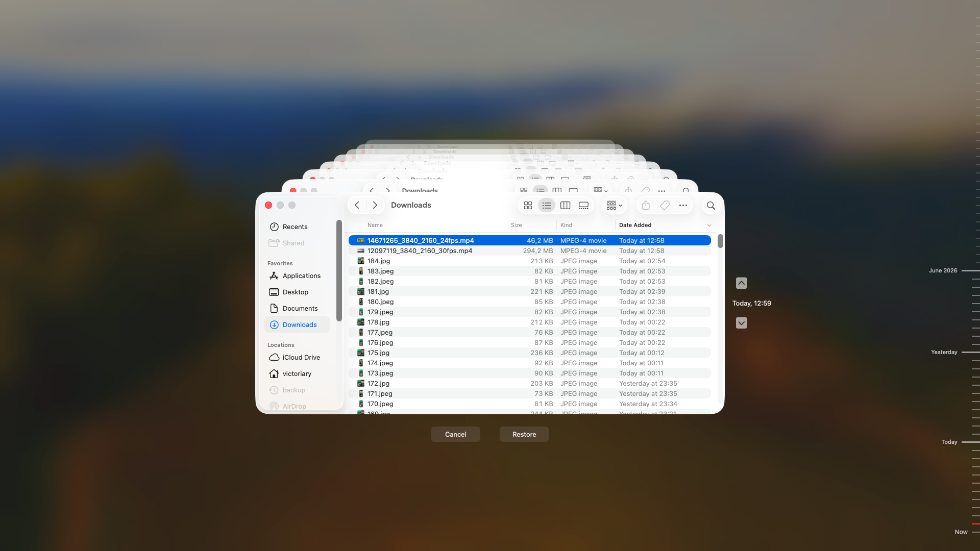Go back with the left chevron
Screen dimensions: 980x551
pos(357,205)
